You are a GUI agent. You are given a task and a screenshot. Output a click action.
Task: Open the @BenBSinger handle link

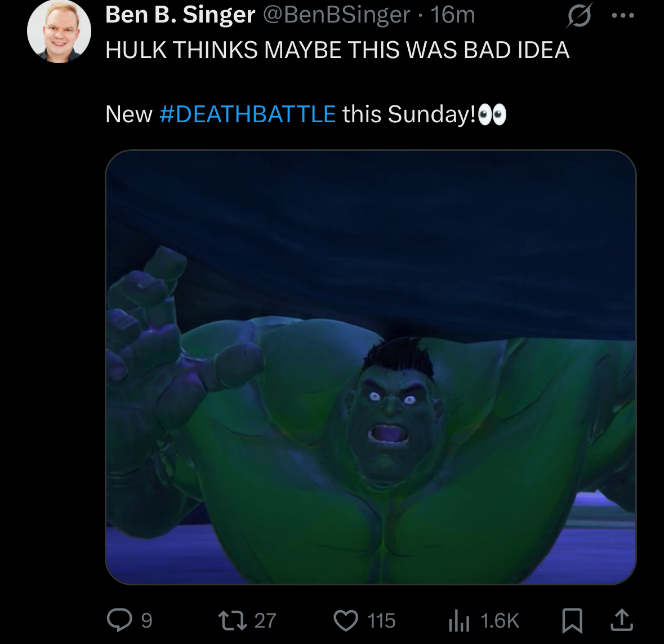point(337,15)
